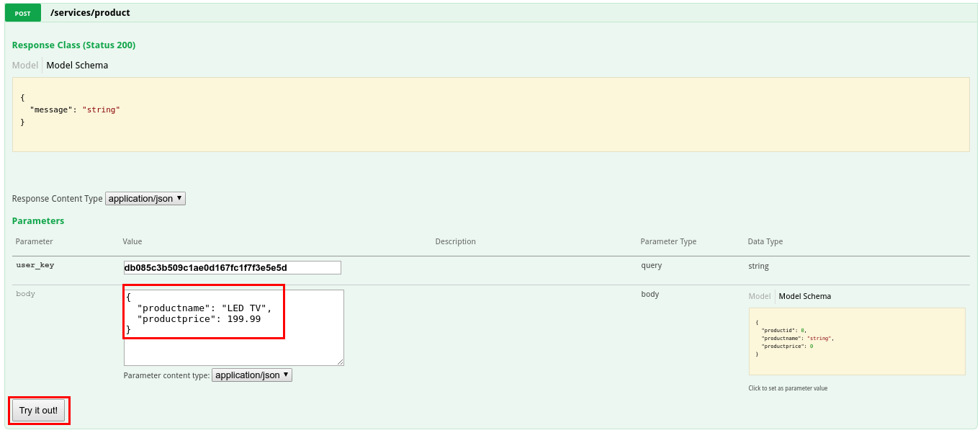Click the response message schema JSON box
The image size is (980, 438).
(x=490, y=115)
